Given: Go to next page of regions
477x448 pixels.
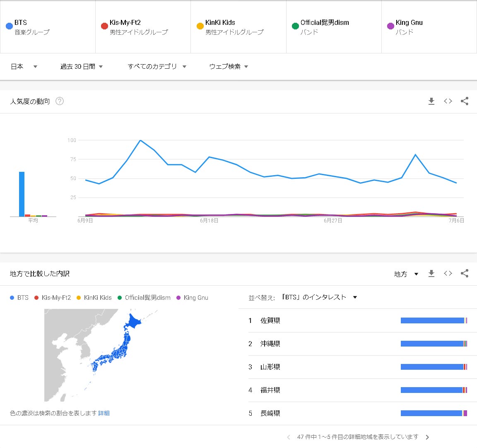Looking at the screenshot, I should coord(427,437).
